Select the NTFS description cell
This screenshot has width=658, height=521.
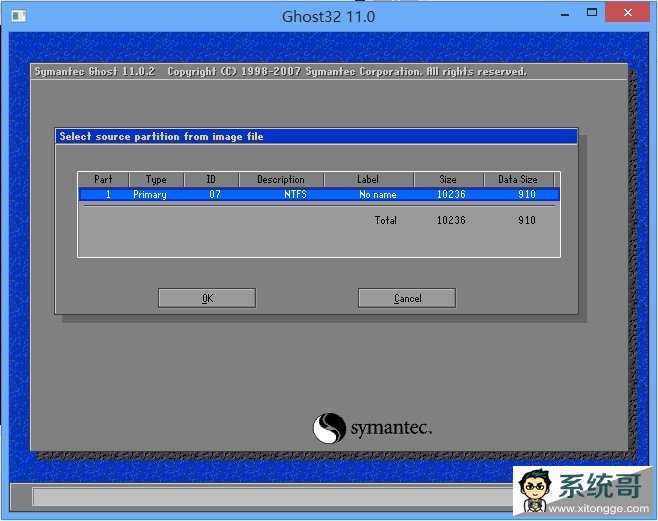[295, 194]
